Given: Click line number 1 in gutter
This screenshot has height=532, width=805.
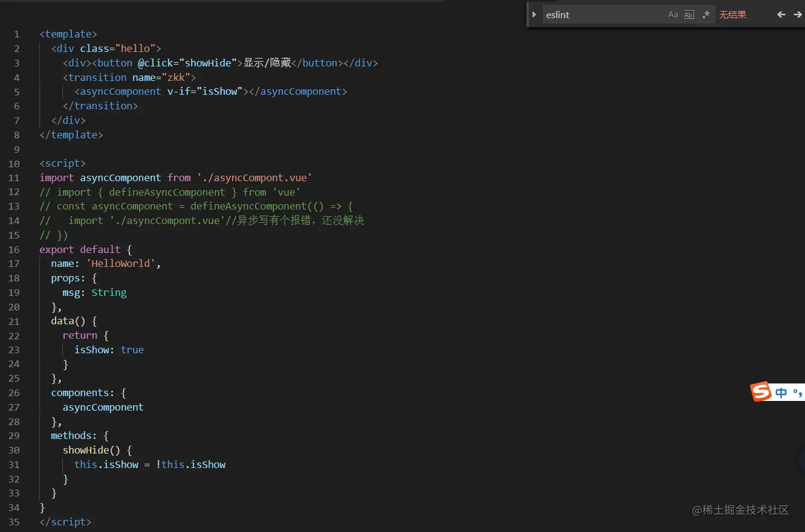Looking at the screenshot, I should click(17, 34).
